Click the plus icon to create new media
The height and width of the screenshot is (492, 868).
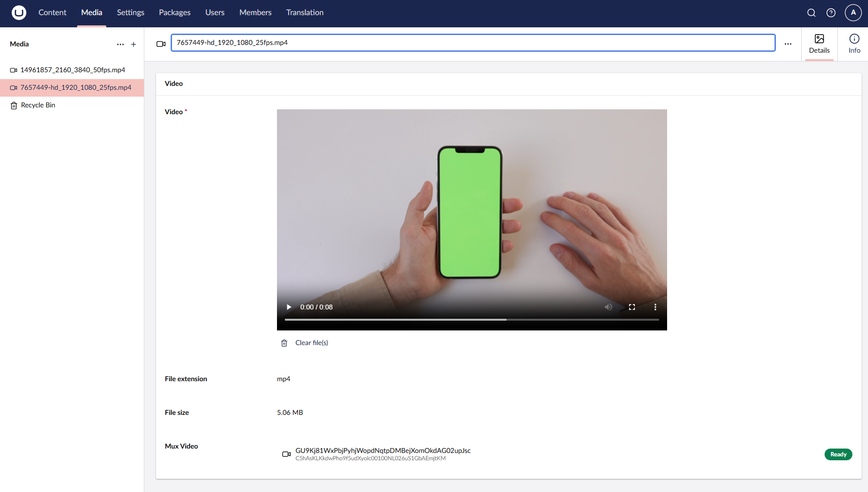tap(134, 44)
